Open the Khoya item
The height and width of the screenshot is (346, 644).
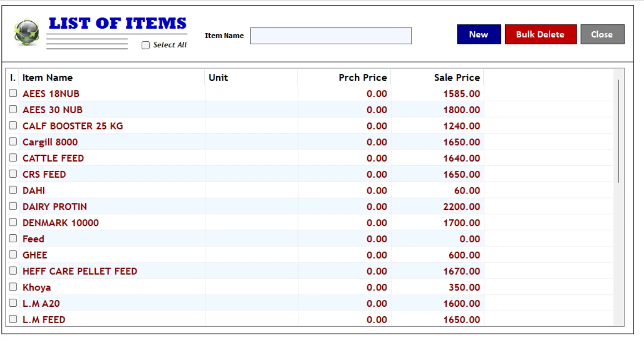click(x=37, y=287)
